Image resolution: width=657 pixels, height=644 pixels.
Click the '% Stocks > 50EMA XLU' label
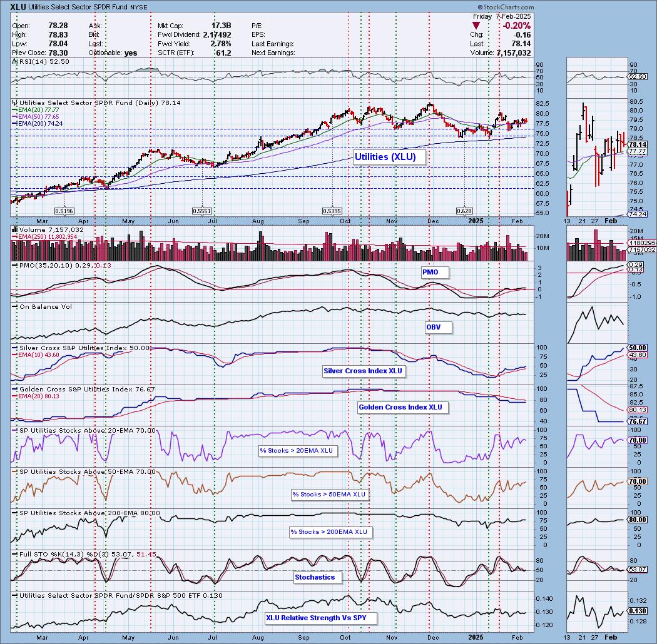329,494
